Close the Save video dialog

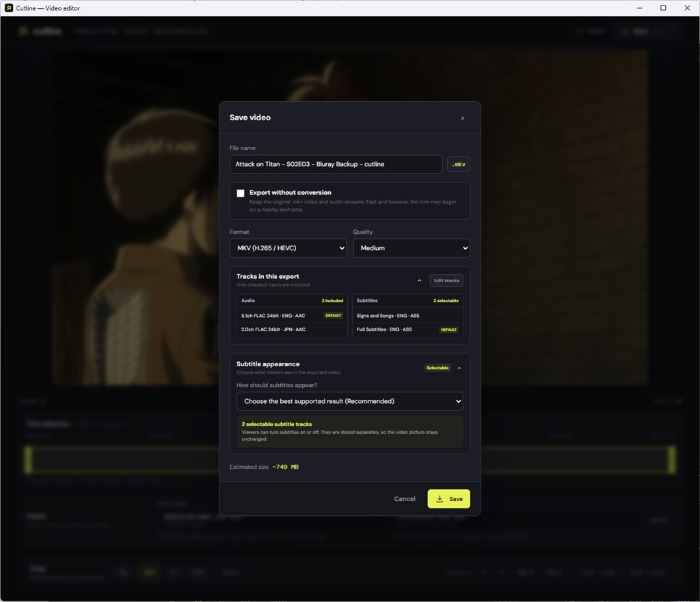pos(463,118)
